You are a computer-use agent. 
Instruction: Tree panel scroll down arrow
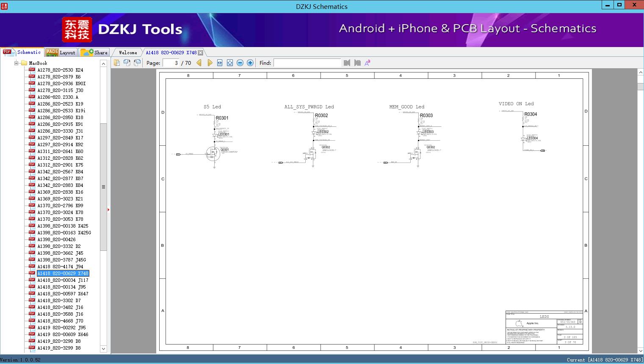103,349
